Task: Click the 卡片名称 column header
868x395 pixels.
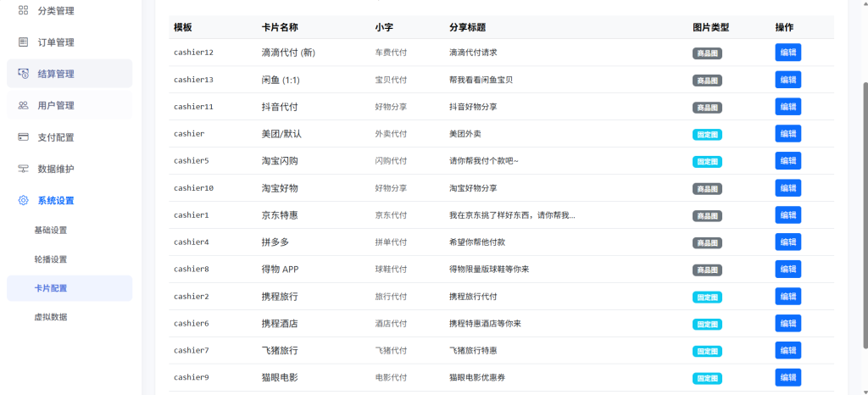Action: [x=280, y=27]
